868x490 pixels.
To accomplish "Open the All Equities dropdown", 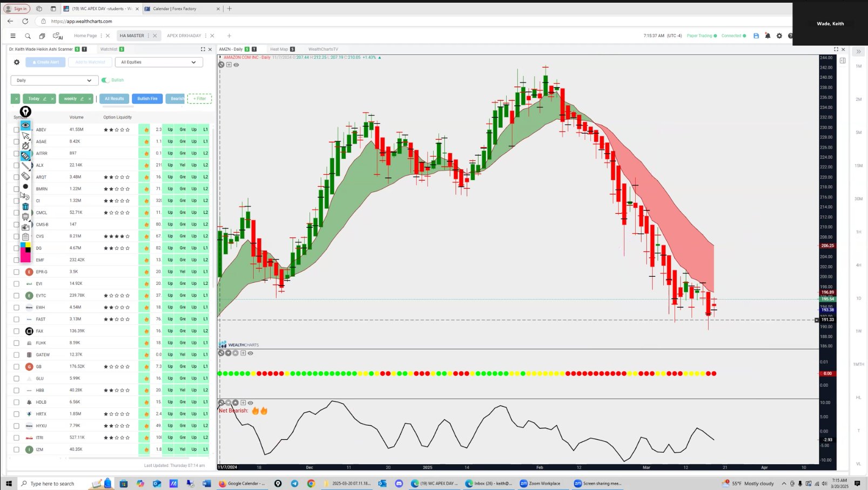I will click(159, 62).
